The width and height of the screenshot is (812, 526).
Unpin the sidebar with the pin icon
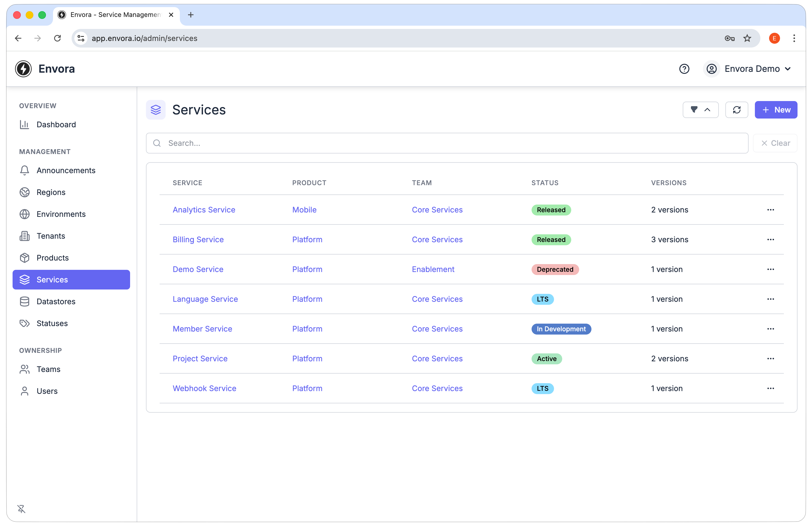tap(22, 509)
